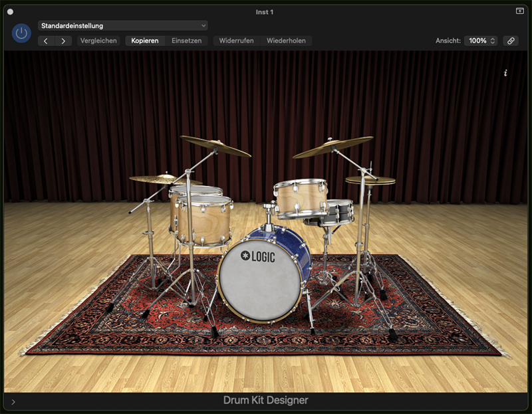Screen dimensions: 532x414
Task: Select the snare drum
Action: pyautogui.click(x=336, y=211)
